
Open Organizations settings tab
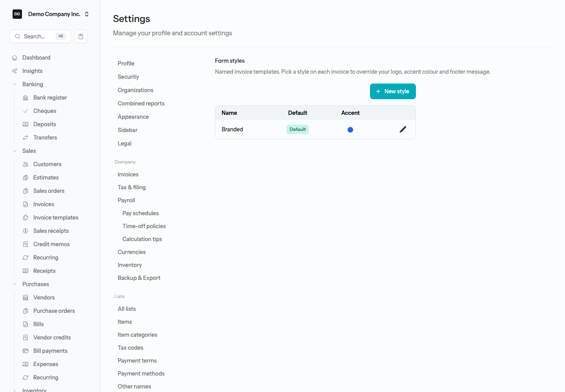click(x=136, y=90)
